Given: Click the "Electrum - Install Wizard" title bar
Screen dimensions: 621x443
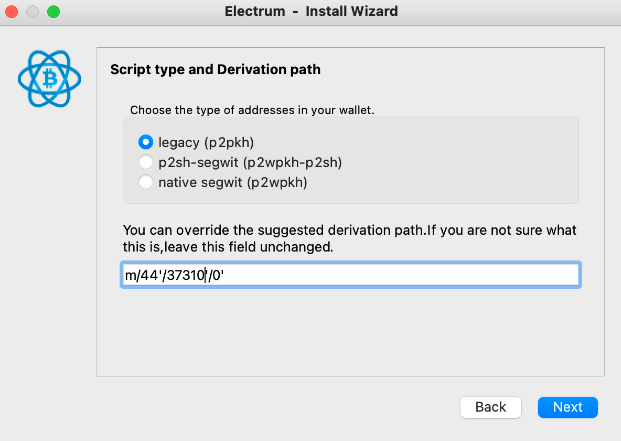Looking at the screenshot, I should [312, 11].
